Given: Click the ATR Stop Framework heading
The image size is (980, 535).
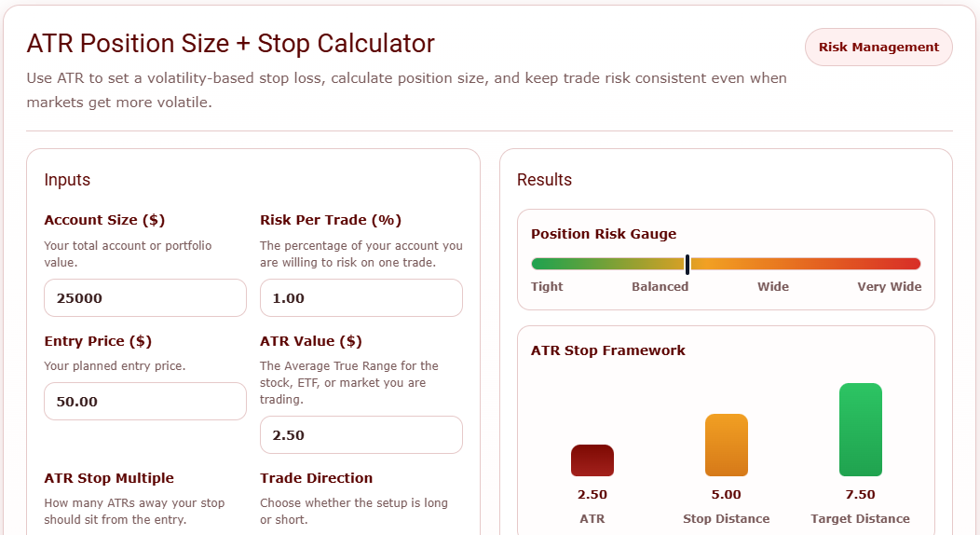Looking at the screenshot, I should [x=608, y=350].
